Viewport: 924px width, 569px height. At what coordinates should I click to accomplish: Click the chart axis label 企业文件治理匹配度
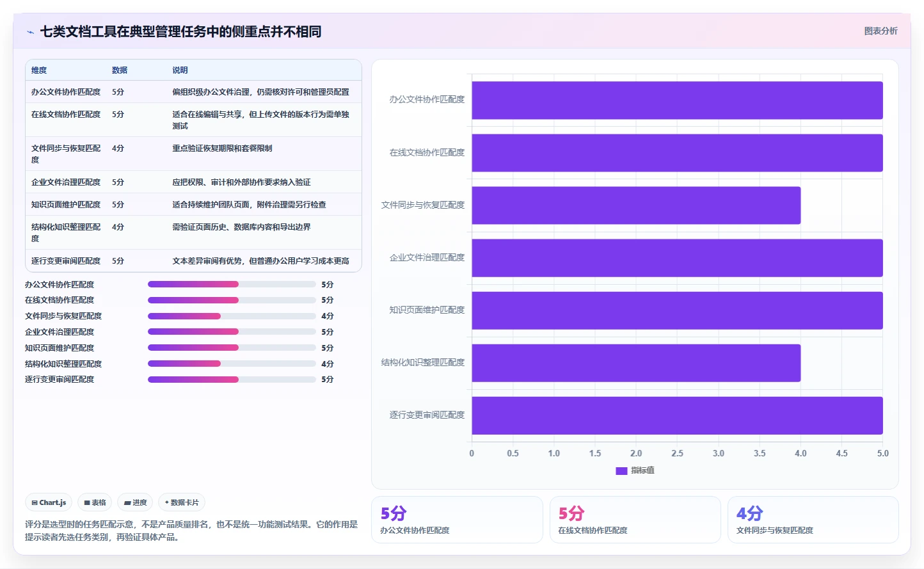(x=427, y=258)
